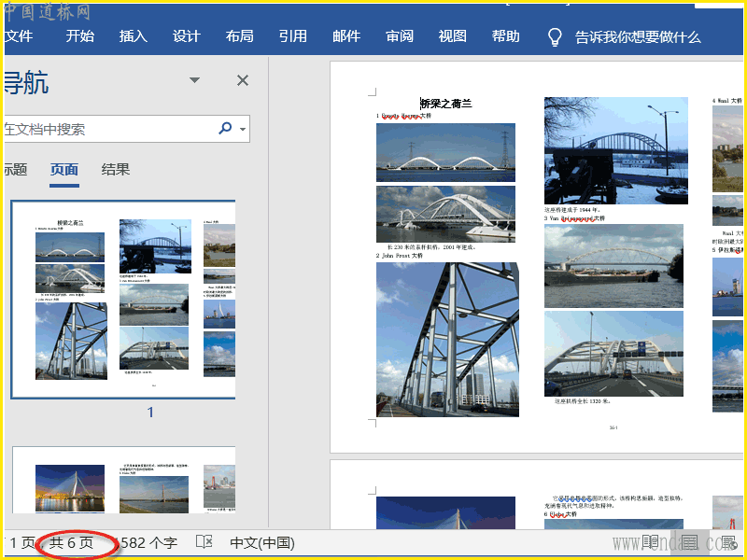Open the 邮件 ribbon tab
The height and width of the screenshot is (560, 747).
[x=346, y=36]
